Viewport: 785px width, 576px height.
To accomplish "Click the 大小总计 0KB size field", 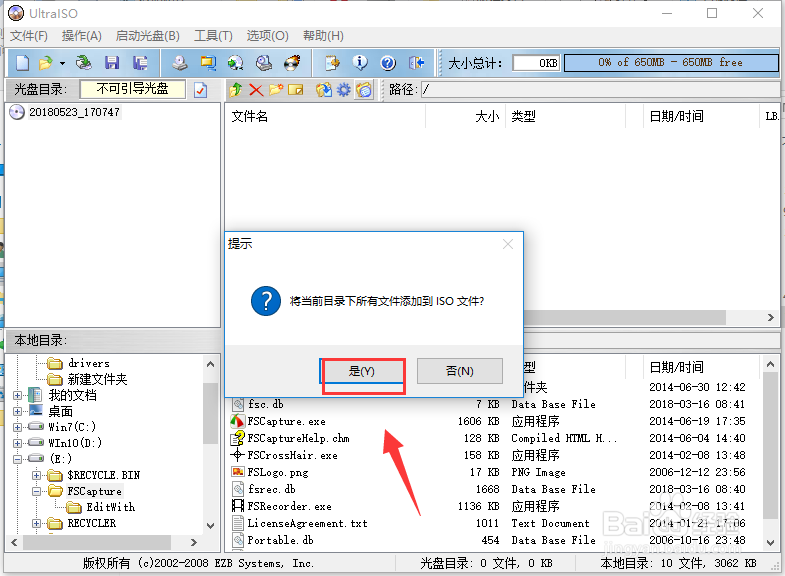I will [x=536, y=63].
